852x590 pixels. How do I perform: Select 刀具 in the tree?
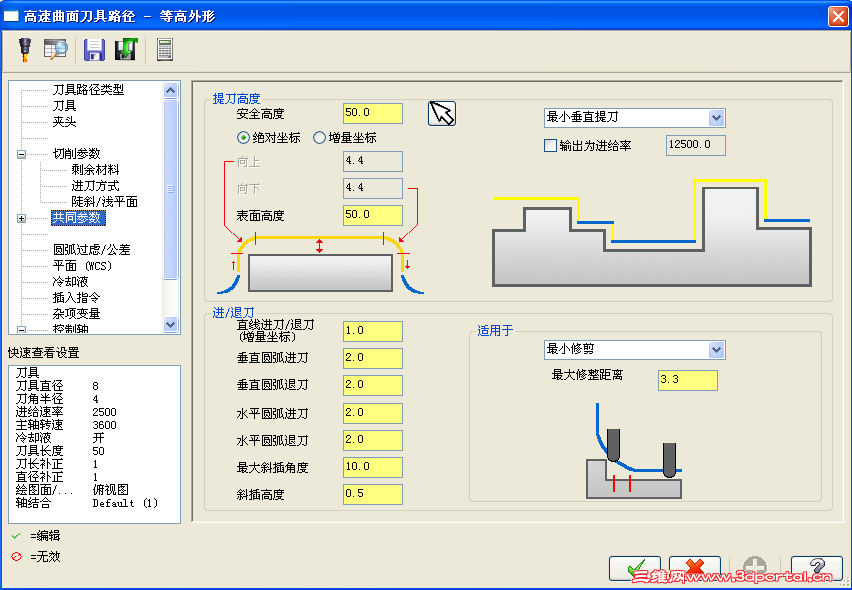click(x=64, y=106)
